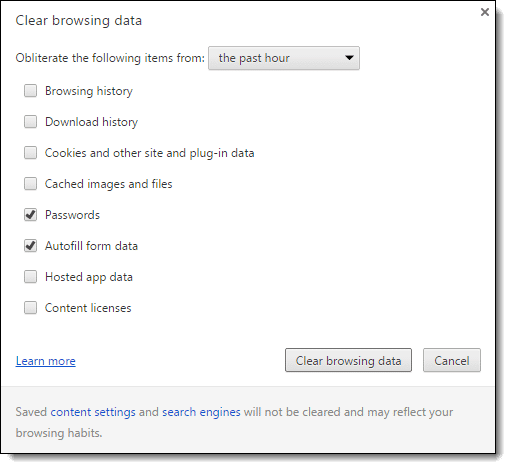Click the 'Hosted app data' label text
Viewport: 511px width, 469px height.
(89, 277)
